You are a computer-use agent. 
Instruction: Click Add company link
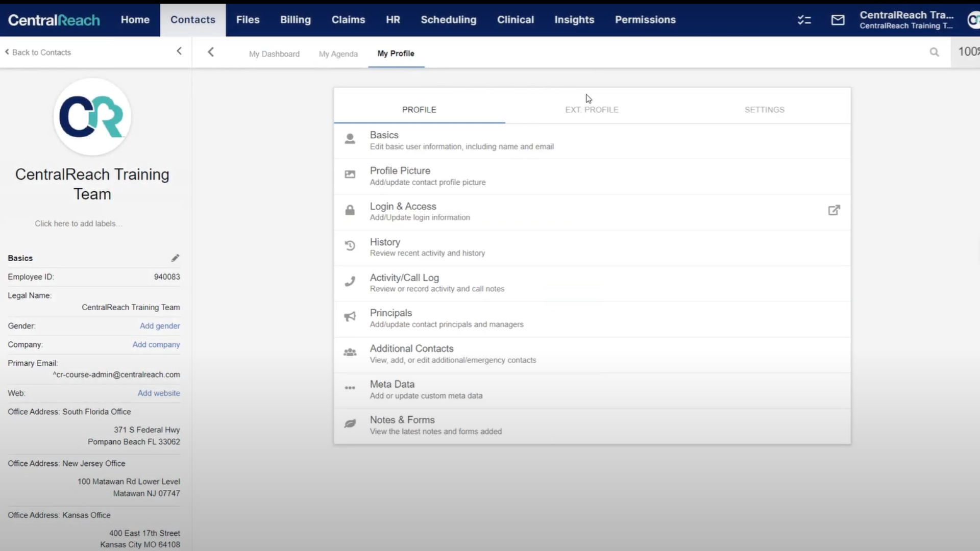tap(156, 345)
